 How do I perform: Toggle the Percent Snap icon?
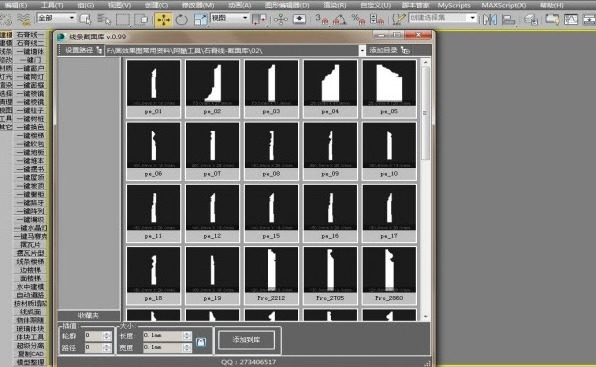coord(357,19)
